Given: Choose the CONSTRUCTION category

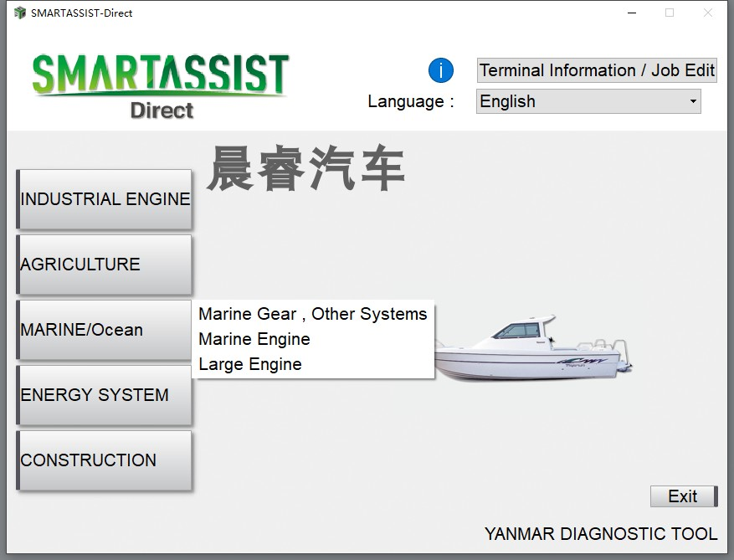Looking at the screenshot, I should coord(104,460).
